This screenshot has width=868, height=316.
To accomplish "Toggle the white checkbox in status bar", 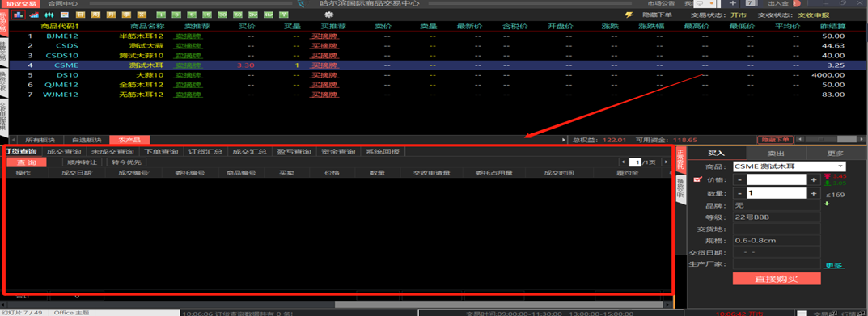I will click(801, 313).
